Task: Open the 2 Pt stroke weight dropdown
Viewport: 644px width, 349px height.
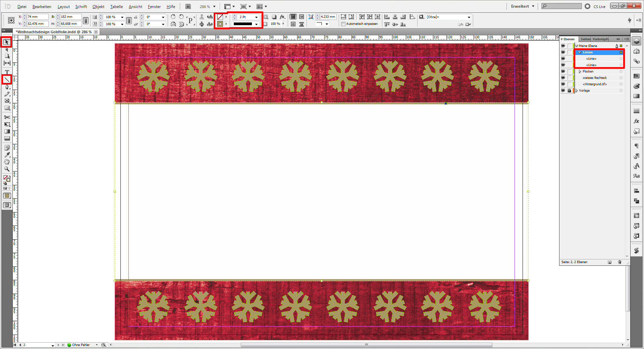Action: coord(256,17)
